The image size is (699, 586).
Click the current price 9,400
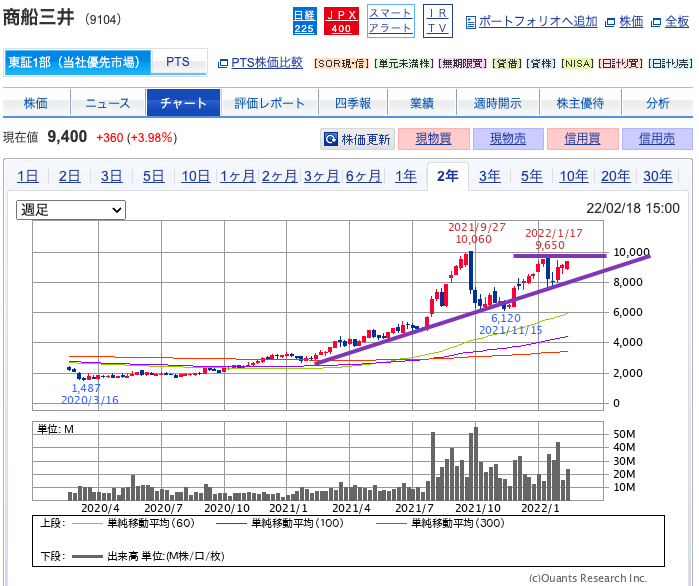tap(67, 137)
